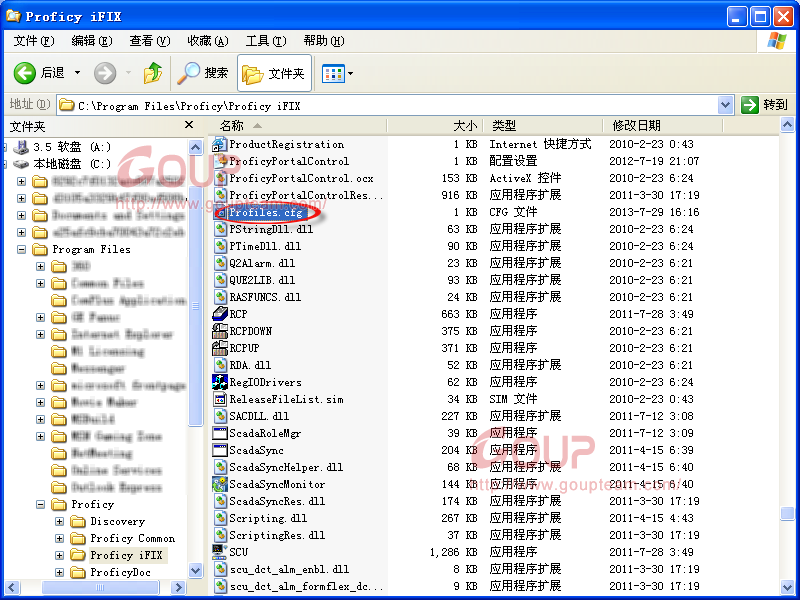Select the ProficyPortalControl.ocx icon

click(220, 178)
